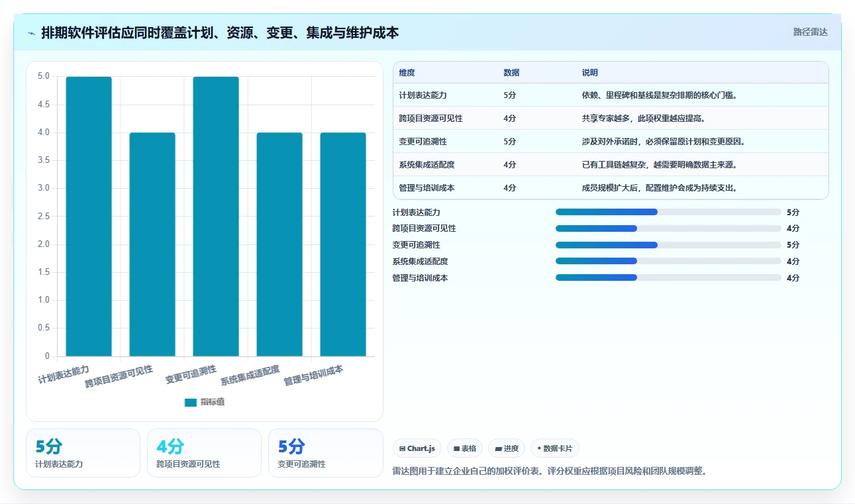The image size is (855, 504).
Task: Toggle the 指标值 legend color box
Action: point(191,402)
